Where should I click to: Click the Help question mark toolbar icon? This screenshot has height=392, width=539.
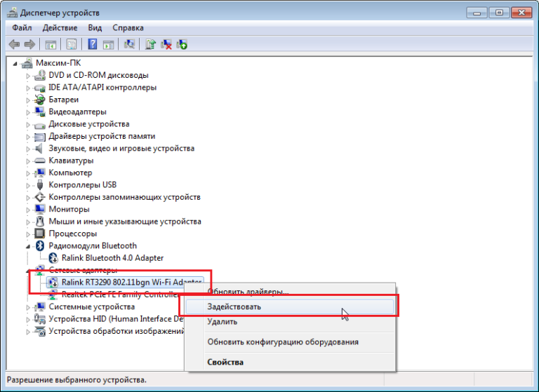pyautogui.click(x=92, y=44)
